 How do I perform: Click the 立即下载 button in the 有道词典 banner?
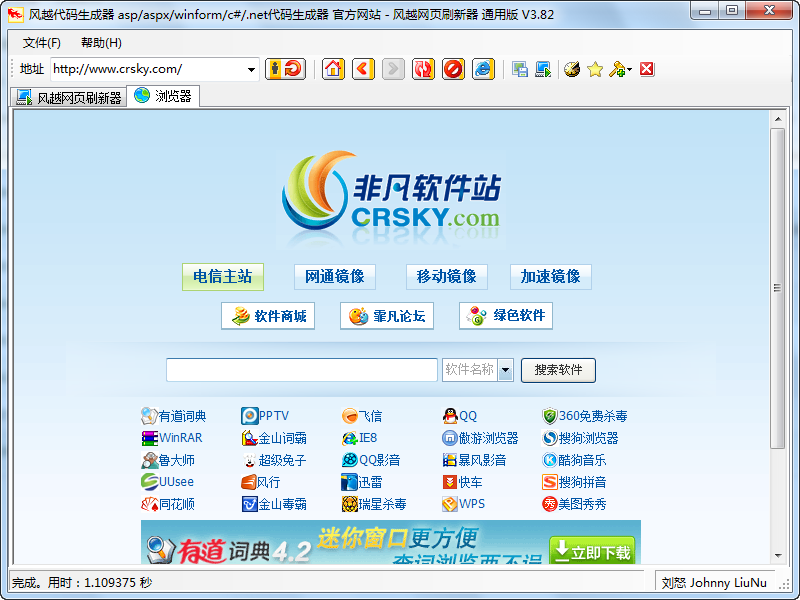pos(592,551)
